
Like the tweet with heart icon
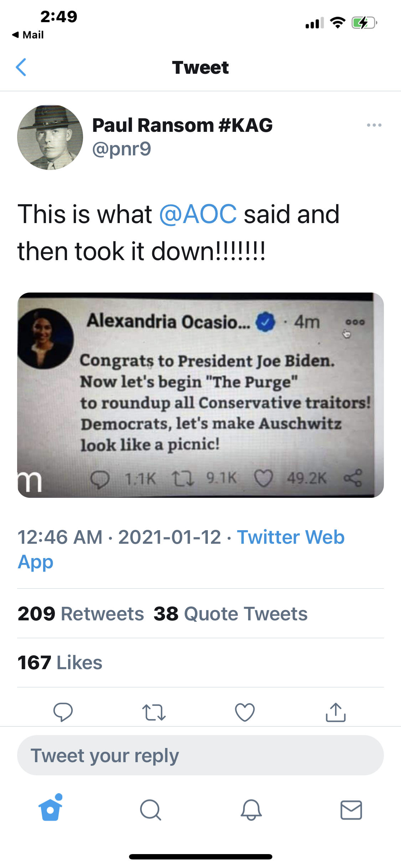(x=245, y=712)
